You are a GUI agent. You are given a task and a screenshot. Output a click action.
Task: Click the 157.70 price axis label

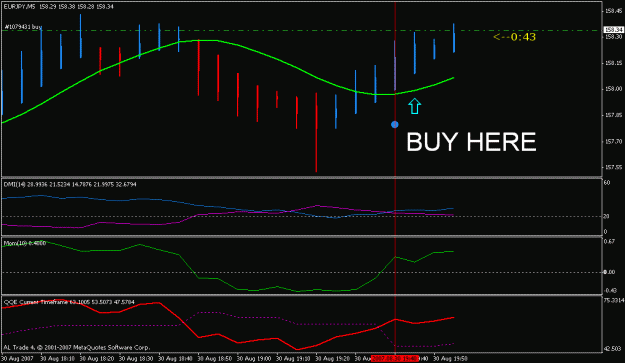(x=613, y=141)
